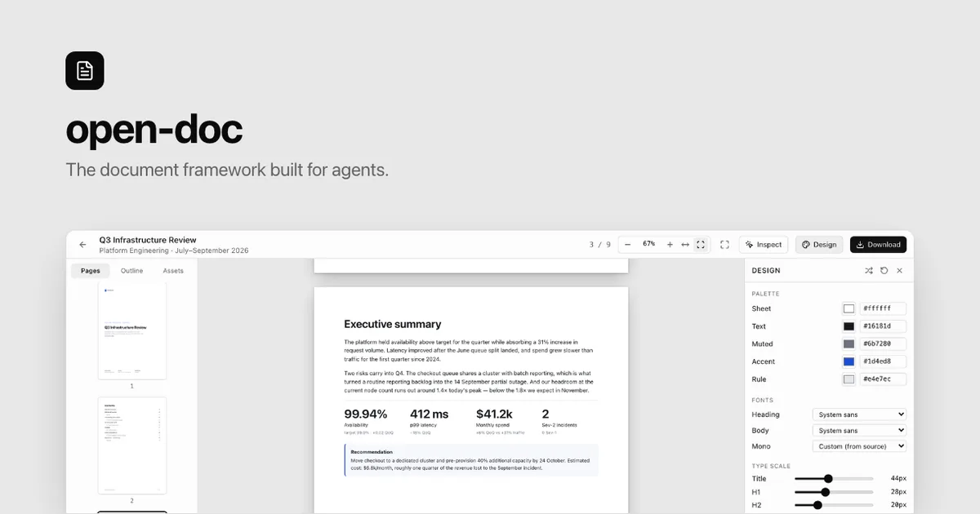Click the "Q3 Infrastructure Review" document title
This screenshot has height=514, width=980.
(148, 240)
